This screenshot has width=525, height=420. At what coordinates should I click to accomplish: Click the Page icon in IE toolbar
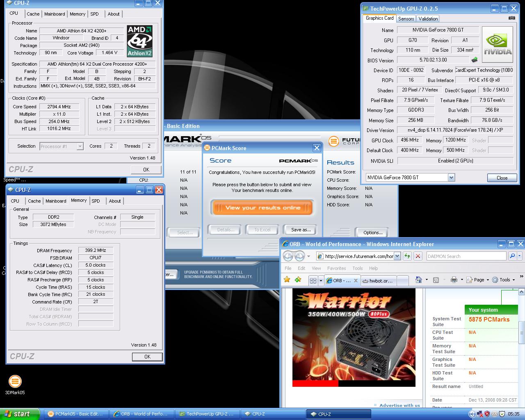coord(470,280)
